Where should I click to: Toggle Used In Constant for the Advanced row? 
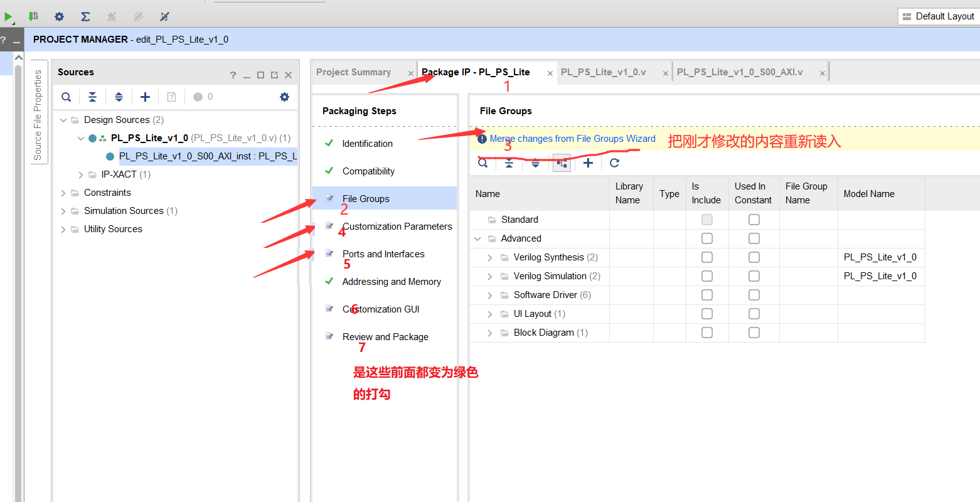[x=754, y=238]
